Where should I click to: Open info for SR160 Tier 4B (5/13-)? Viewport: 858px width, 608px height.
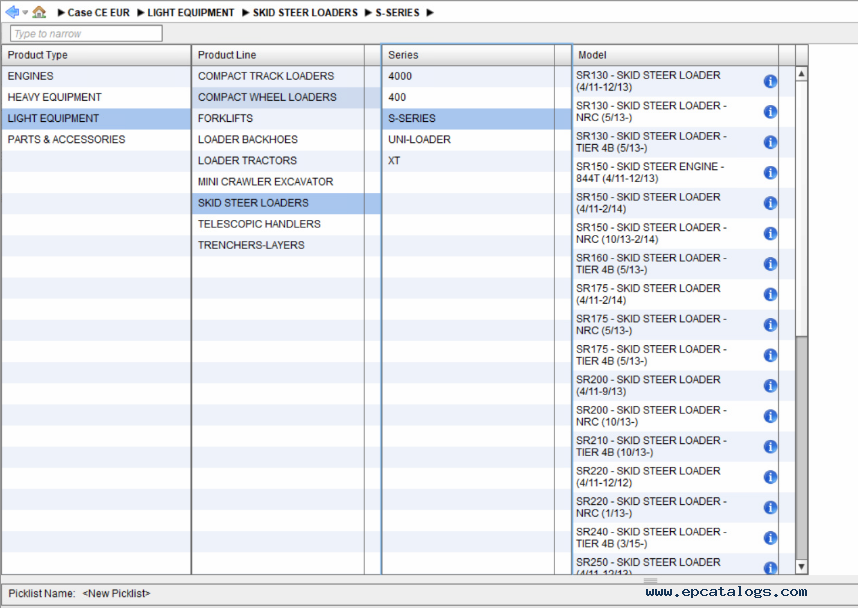tap(770, 264)
